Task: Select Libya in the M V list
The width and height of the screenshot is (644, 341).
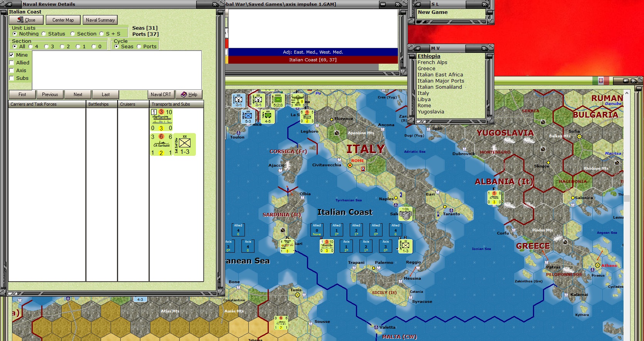Action: [x=424, y=100]
